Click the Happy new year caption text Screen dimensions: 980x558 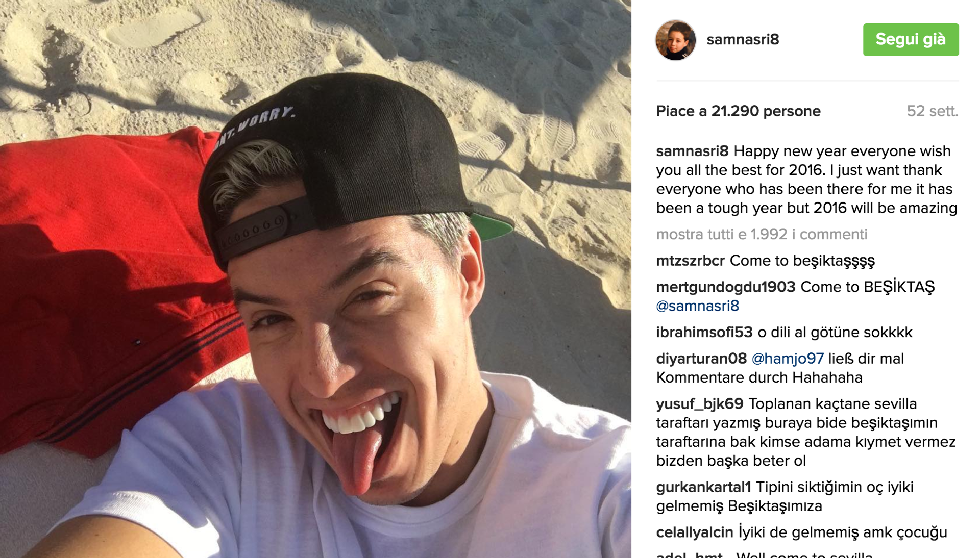tap(806, 180)
